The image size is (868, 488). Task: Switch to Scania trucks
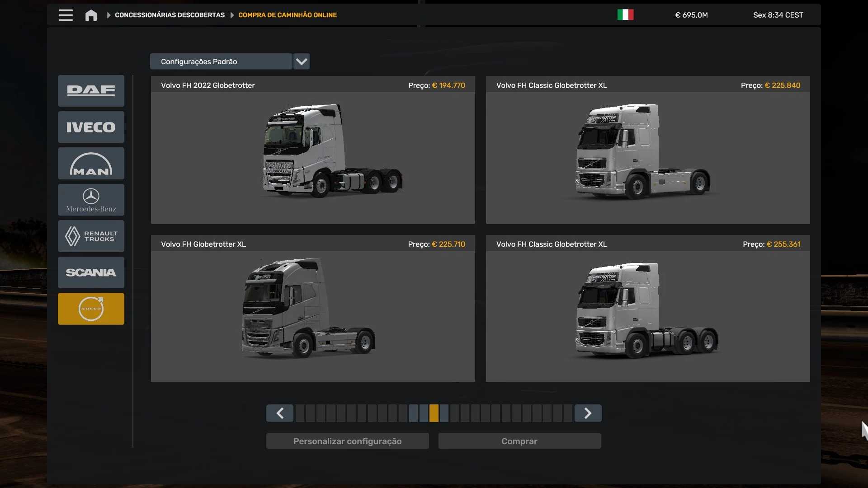tap(91, 272)
